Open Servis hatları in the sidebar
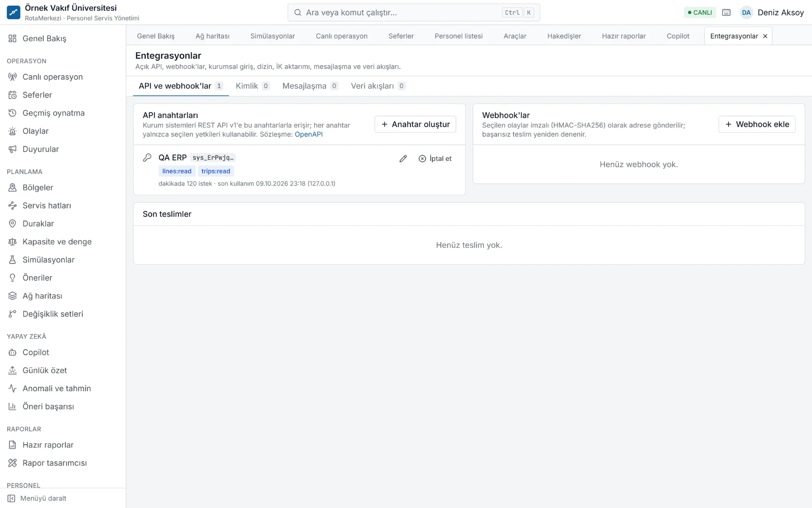This screenshot has width=812, height=508. (63, 206)
